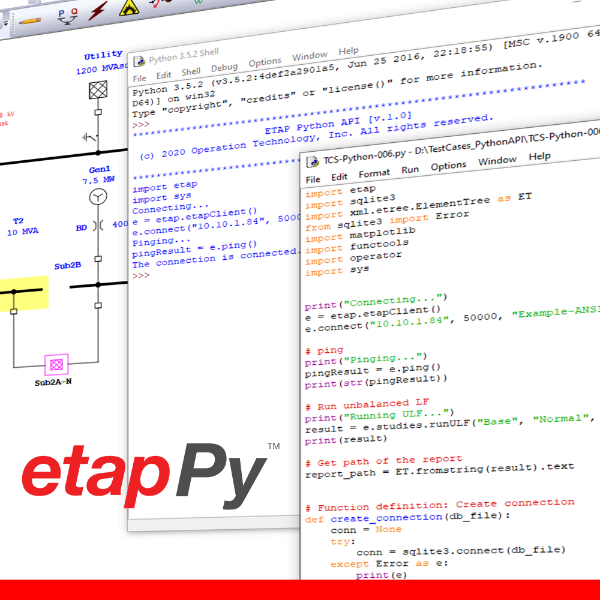The width and height of the screenshot is (600, 600).
Task: Select the Utility power grid symbol
Action: point(97,90)
